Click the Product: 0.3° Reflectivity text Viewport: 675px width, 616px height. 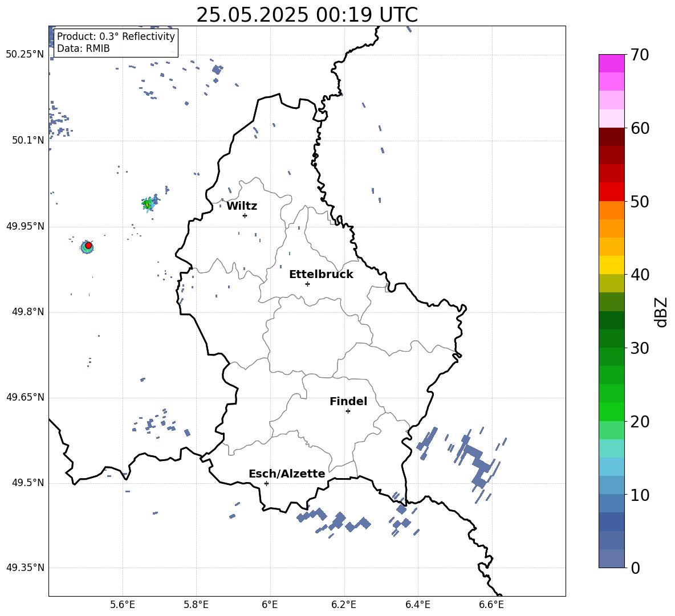coord(116,36)
